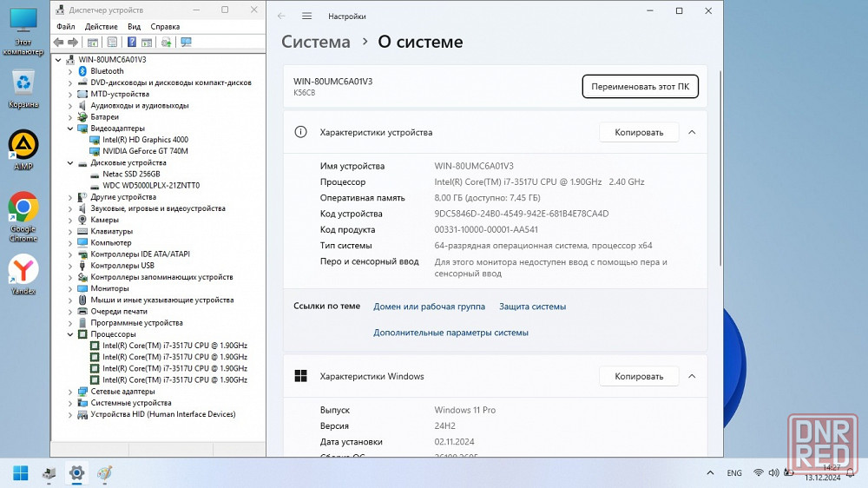This screenshot has height=488, width=868.
Task: Select Аудиовходы и аудиовыходы tree item
Action: (x=140, y=105)
